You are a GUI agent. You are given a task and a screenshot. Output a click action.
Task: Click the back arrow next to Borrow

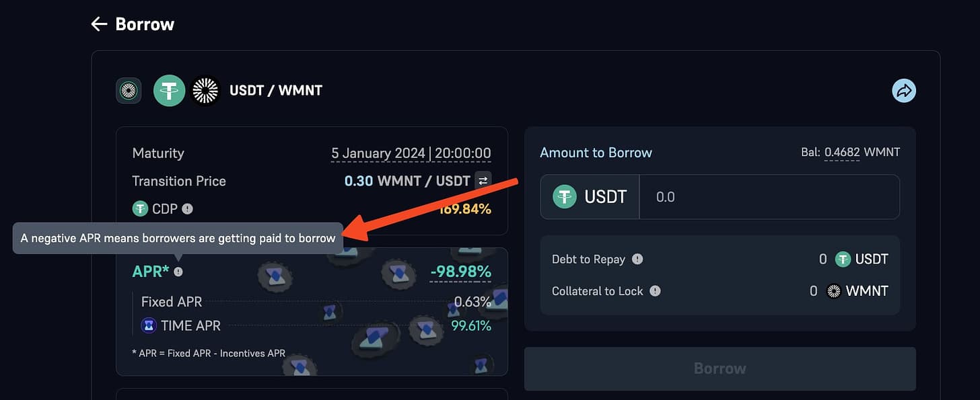(99, 24)
